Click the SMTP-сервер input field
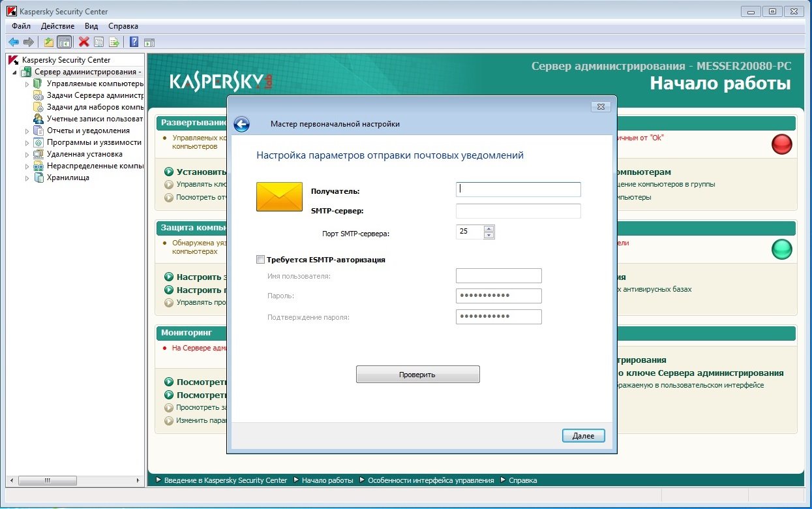Image resolution: width=812 pixels, height=509 pixels. point(518,211)
